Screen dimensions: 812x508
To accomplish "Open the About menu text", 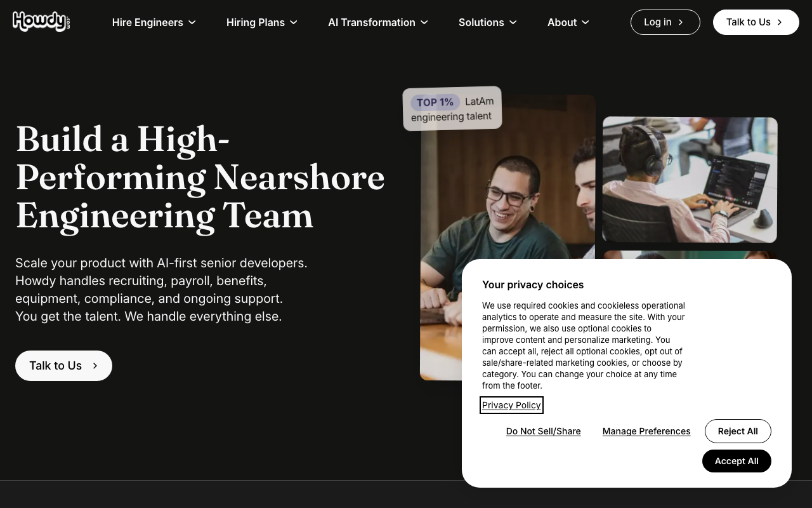I will pyautogui.click(x=562, y=22).
